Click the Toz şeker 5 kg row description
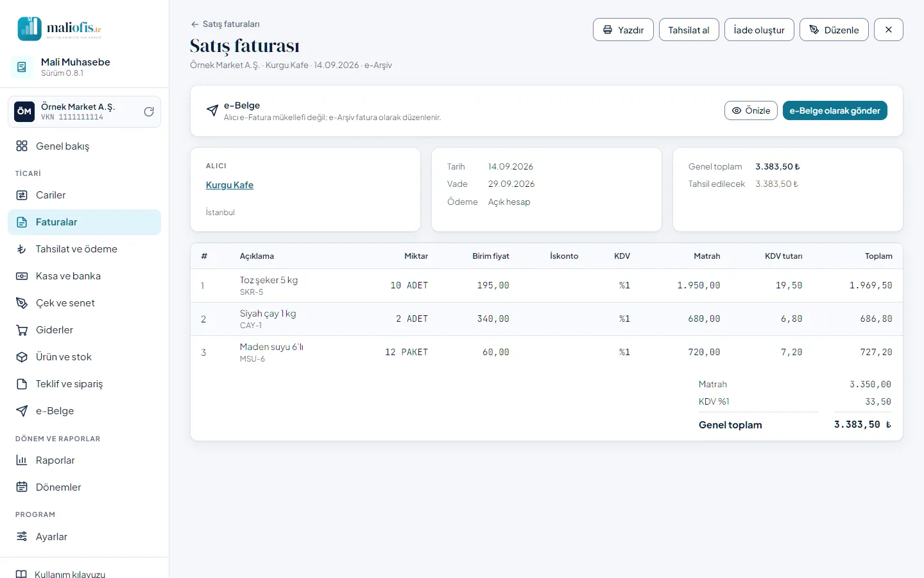Viewport: 924px width, 578px height. 269,280
